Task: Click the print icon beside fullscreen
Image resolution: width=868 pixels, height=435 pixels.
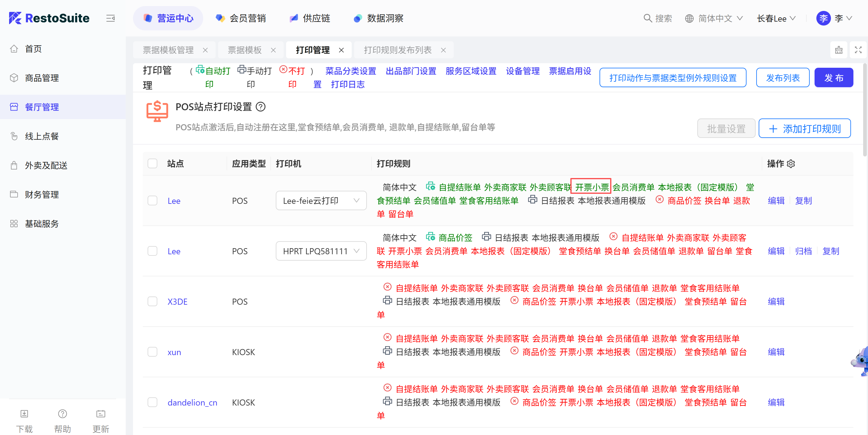Action: [x=839, y=50]
